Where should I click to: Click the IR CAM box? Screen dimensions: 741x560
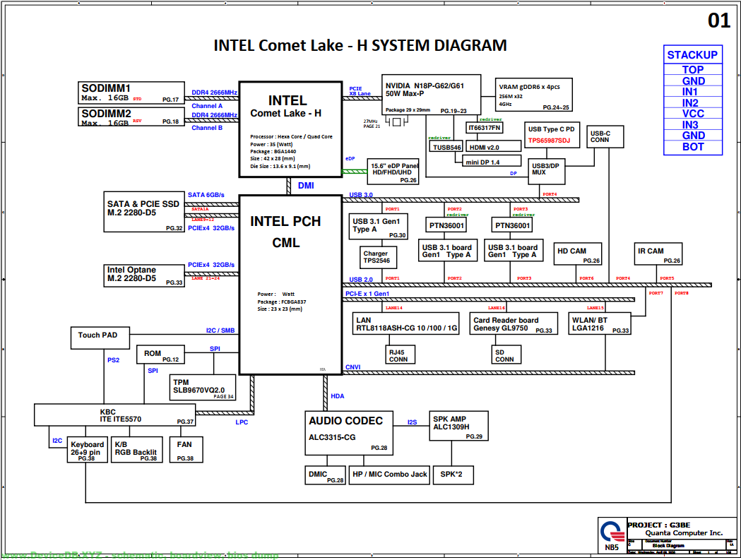click(x=658, y=254)
